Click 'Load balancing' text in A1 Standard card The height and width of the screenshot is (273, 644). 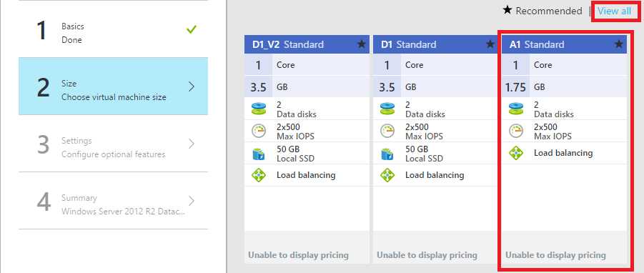coord(563,153)
